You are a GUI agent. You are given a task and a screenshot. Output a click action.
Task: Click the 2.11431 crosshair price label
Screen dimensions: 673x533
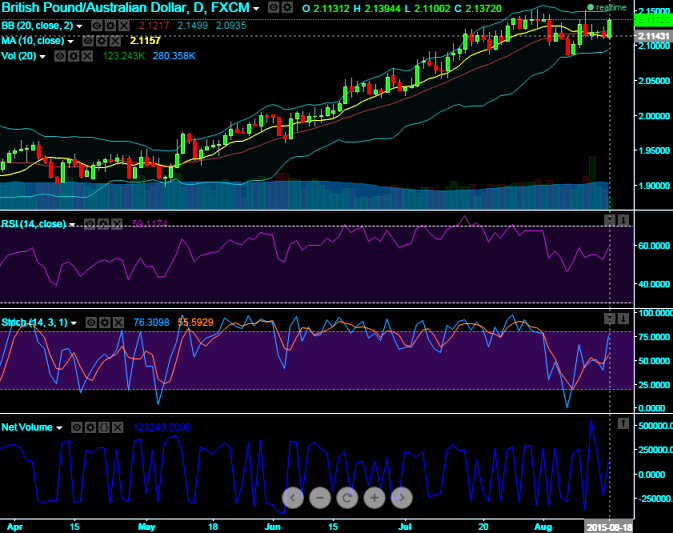(x=653, y=36)
